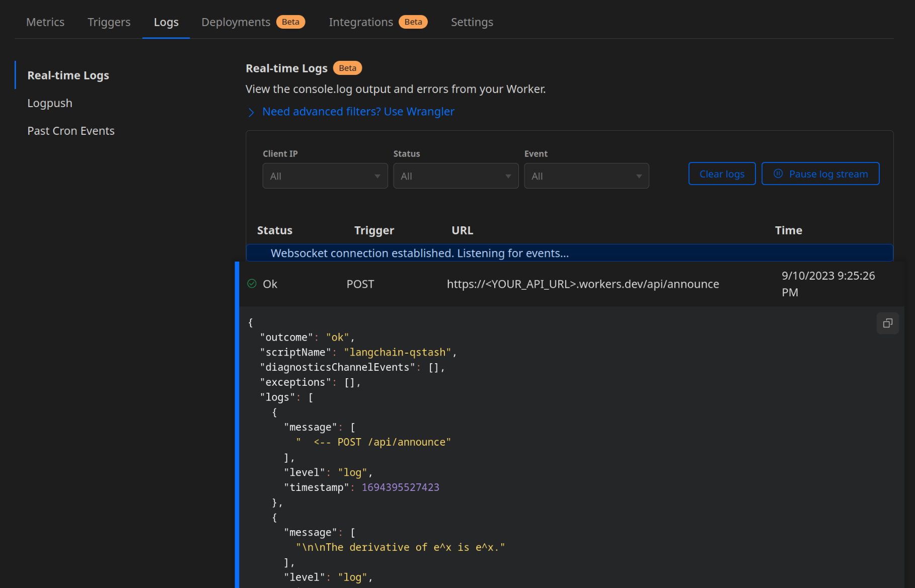915x588 pixels.
Task: Click the "exceptions": [] line
Action: point(310,382)
